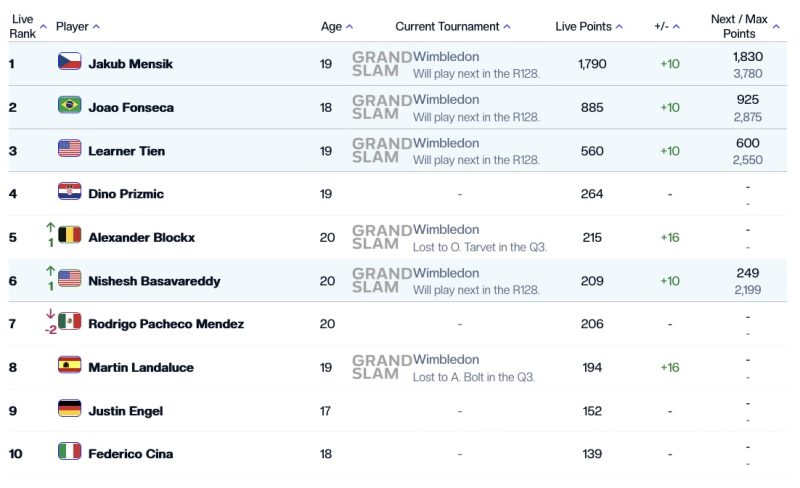The image size is (800, 488).
Task: Click the Germany flag beside Justin Engel
Action: 69,409
